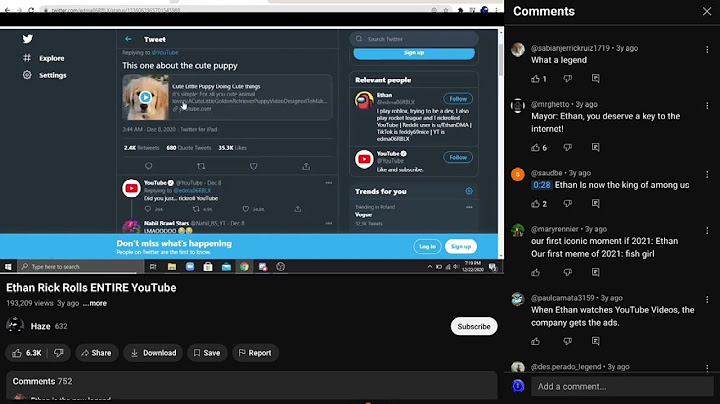The image size is (720, 404).
Task: Share the video
Action: pos(96,353)
